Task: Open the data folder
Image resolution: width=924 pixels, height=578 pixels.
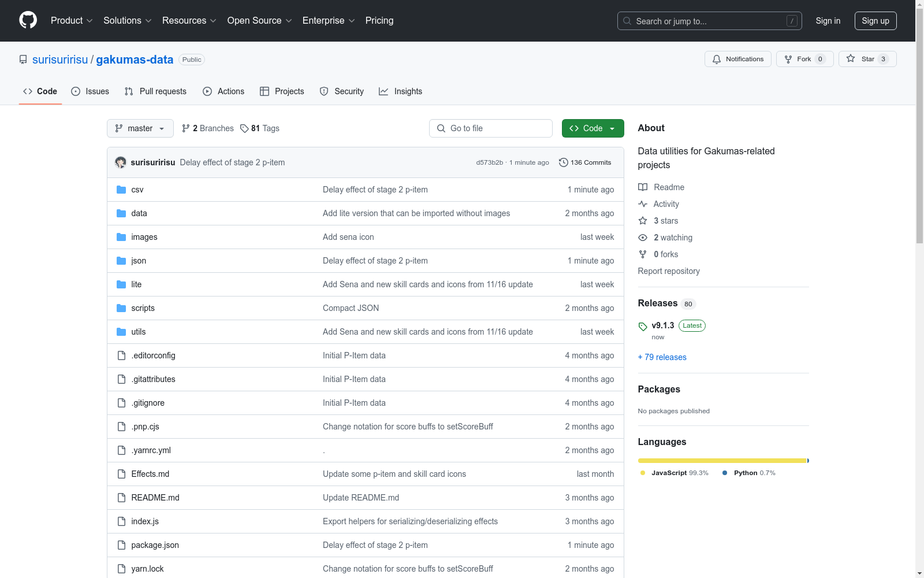Action: tap(139, 213)
